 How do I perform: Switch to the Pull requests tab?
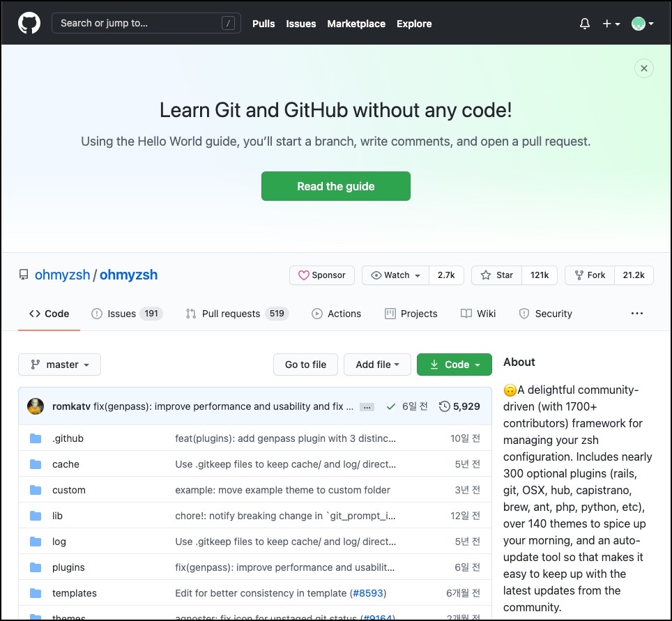coord(238,314)
